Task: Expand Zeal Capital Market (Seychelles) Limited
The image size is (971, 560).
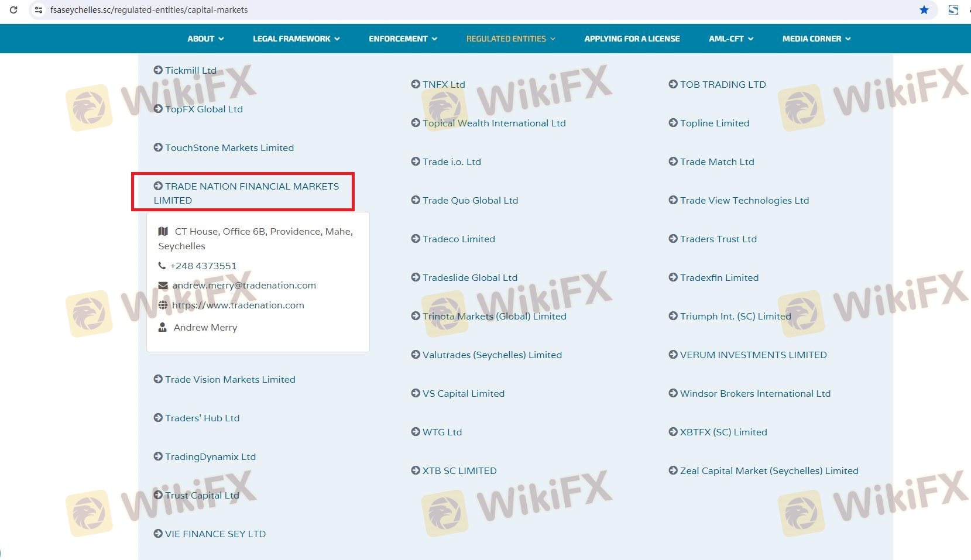Action: click(769, 470)
